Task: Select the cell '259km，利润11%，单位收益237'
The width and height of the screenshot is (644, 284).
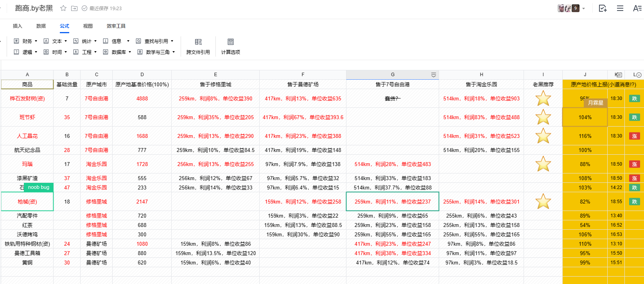Action: [x=393, y=202]
